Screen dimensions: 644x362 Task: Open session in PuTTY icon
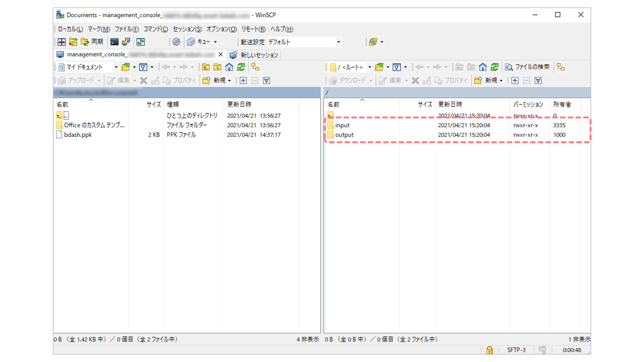pos(126,42)
